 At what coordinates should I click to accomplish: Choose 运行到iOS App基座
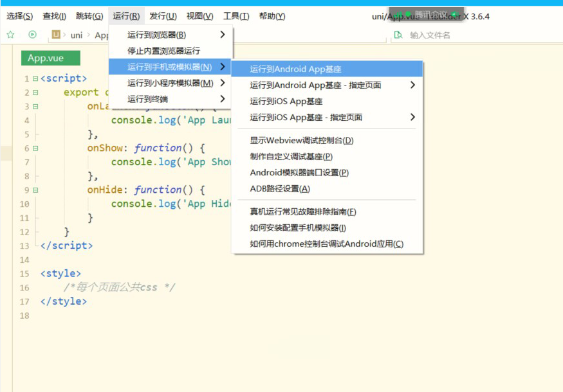(327, 101)
